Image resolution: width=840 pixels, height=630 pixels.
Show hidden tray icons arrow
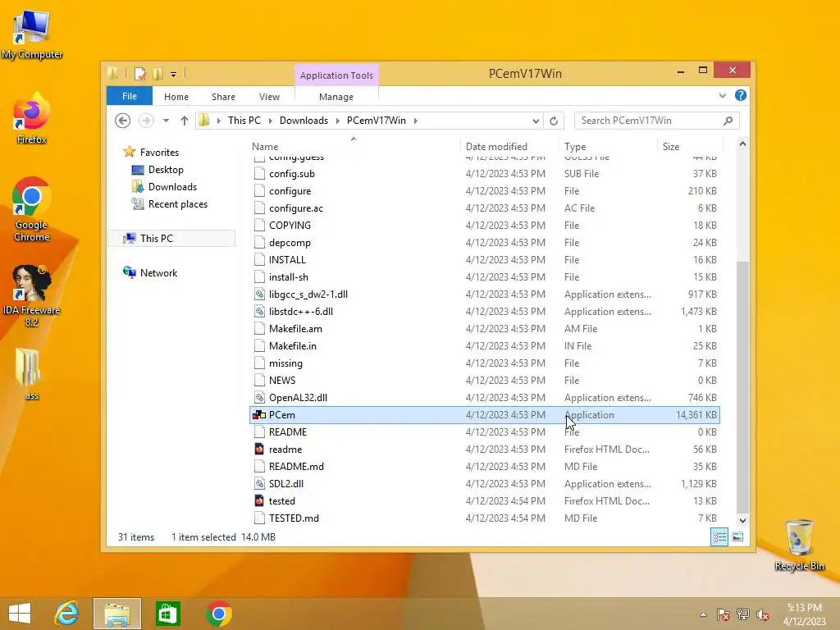(x=703, y=614)
